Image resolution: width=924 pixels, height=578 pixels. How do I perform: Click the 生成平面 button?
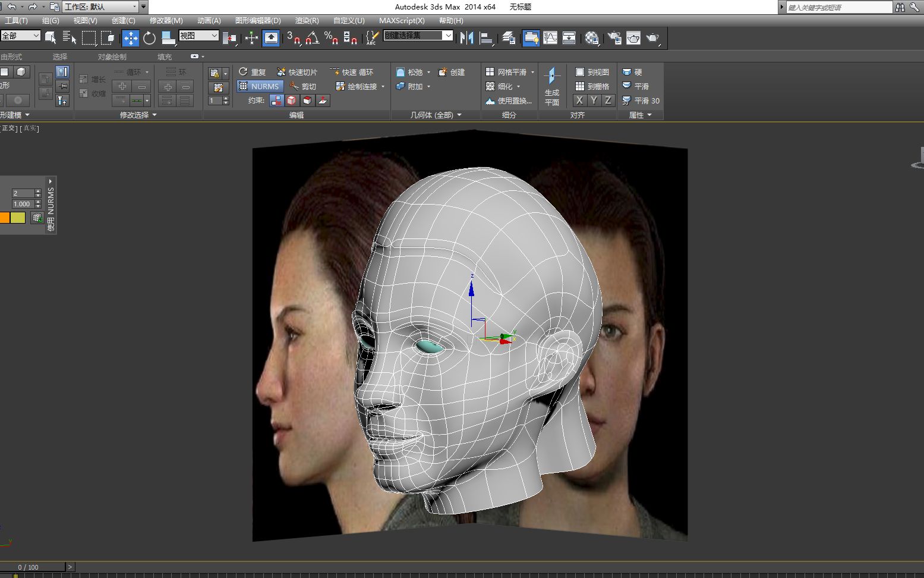coord(552,86)
